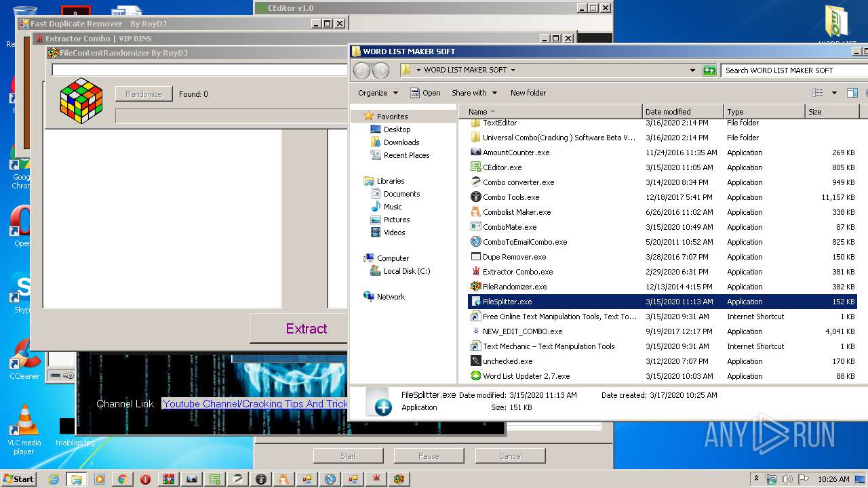Click the Start button
This screenshot has width=868, height=488.
coord(18,479)
